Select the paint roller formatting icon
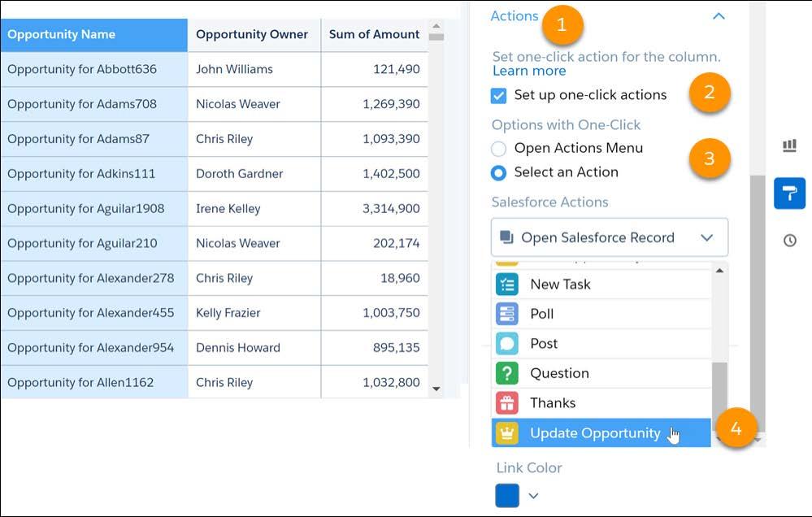Image resolution: width=812 pixels, height=517 pixels. [x=789, y=193]
